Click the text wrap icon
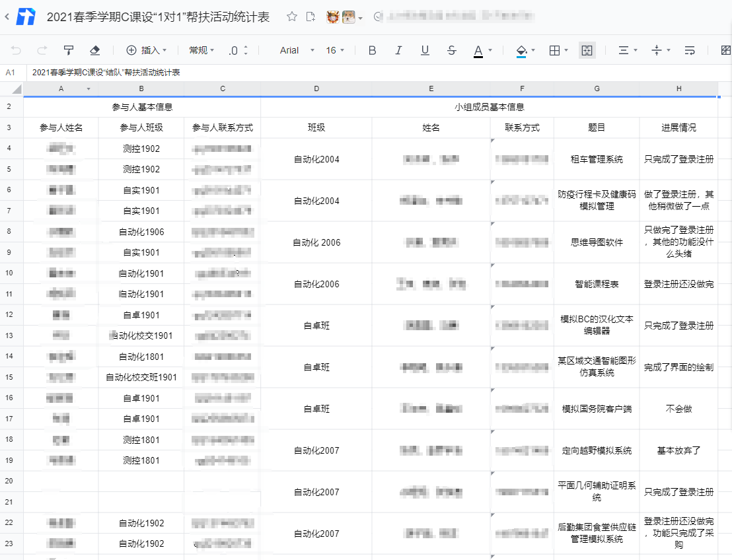The image size is (732, 560). (x=690, y=50)
